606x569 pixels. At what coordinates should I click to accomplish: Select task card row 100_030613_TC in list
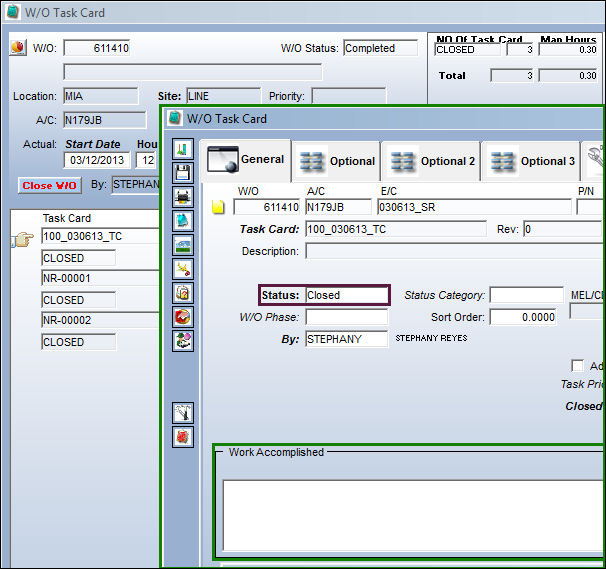(100, 236)
